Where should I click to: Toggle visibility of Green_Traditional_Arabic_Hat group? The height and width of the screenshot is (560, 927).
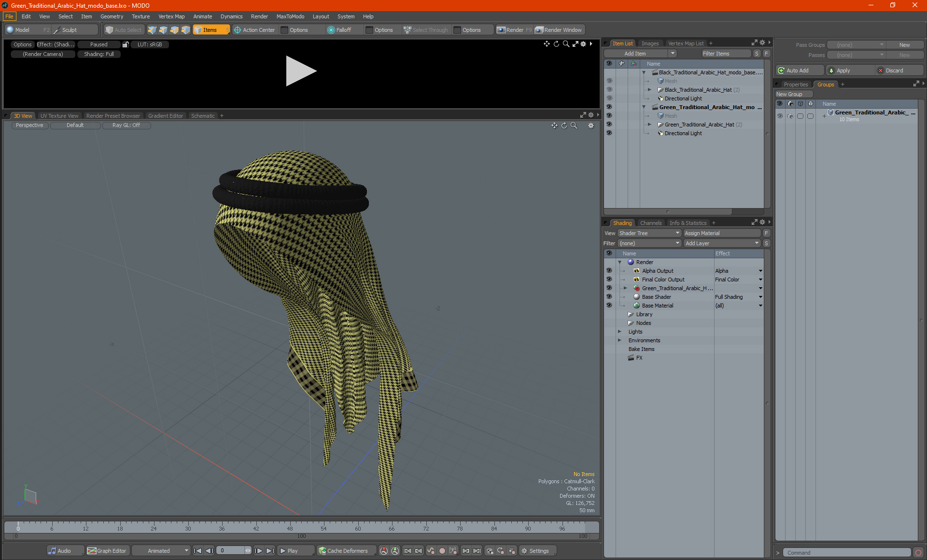point(609,125)
